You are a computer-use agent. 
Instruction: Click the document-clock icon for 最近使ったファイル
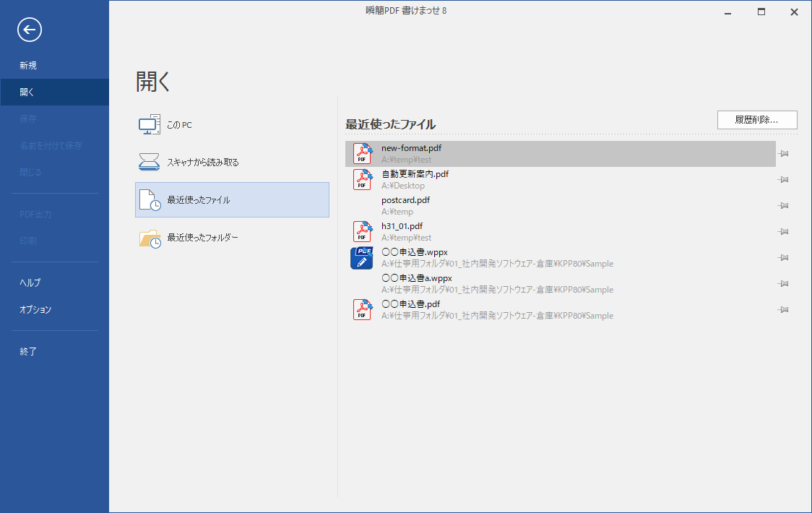coord(150,200)
